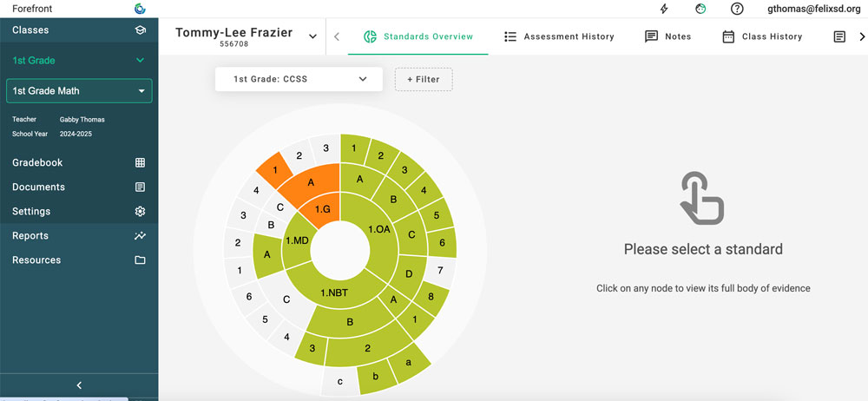Expand the Tommy-Lee Frazier student selector
Screen dimensions: 868x401
click(x=312, y=36)
